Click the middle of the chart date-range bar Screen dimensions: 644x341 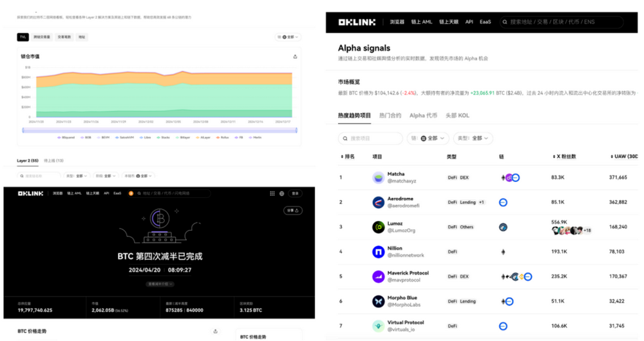pos(160,130)
